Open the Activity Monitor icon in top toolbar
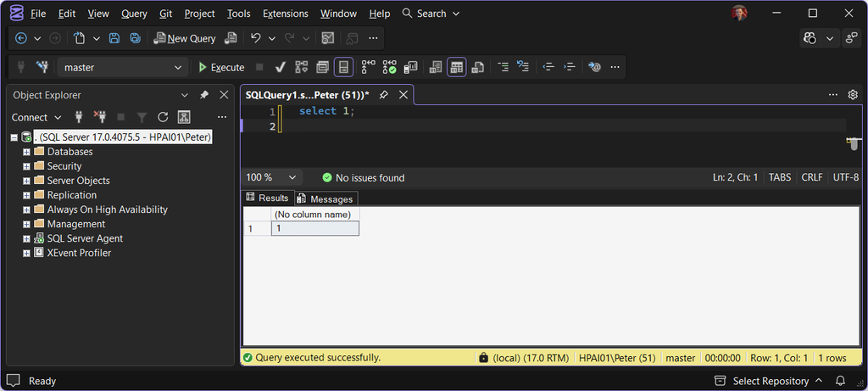The width and height of the screenshot is (868, 391). 328,38
